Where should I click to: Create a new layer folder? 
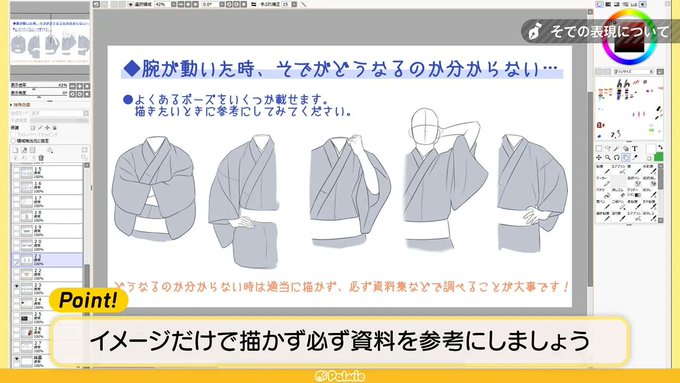point(33,150)
